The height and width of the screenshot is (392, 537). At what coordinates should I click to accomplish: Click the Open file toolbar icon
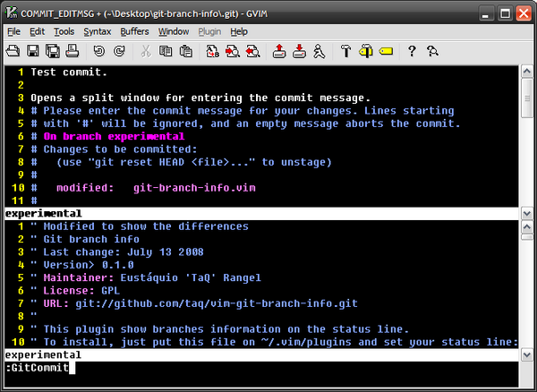(13, 51)
